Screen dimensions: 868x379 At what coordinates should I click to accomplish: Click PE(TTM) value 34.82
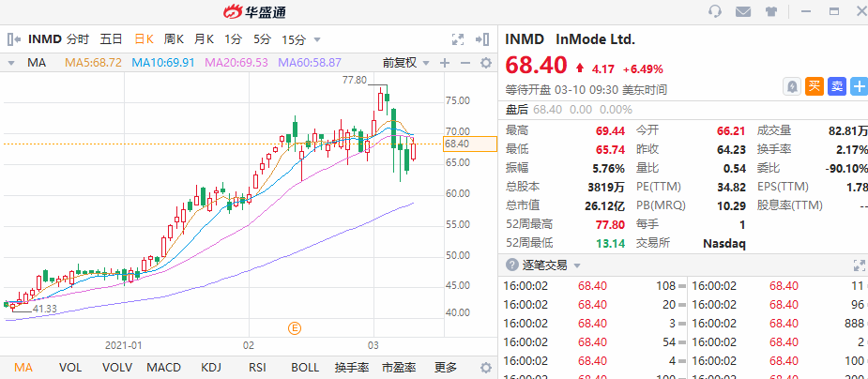click(732, 187)
